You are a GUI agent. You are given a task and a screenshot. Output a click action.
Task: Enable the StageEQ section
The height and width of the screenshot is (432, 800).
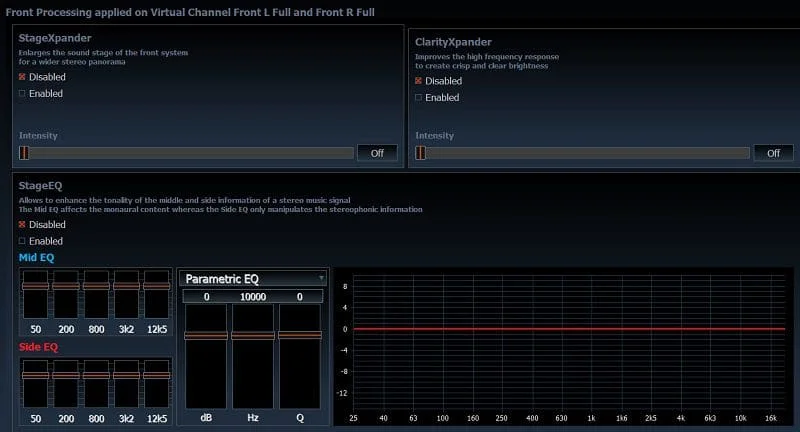[22, 241]
